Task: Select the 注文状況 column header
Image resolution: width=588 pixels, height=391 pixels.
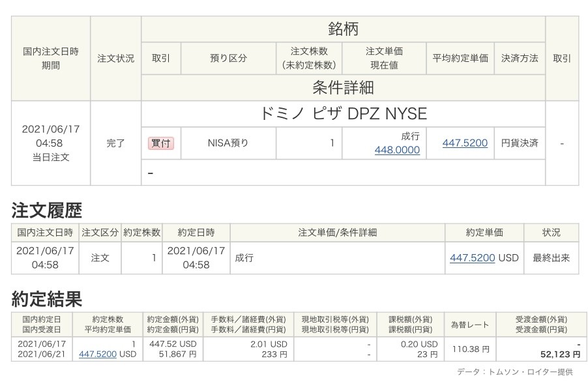Action: coord(115,58)
